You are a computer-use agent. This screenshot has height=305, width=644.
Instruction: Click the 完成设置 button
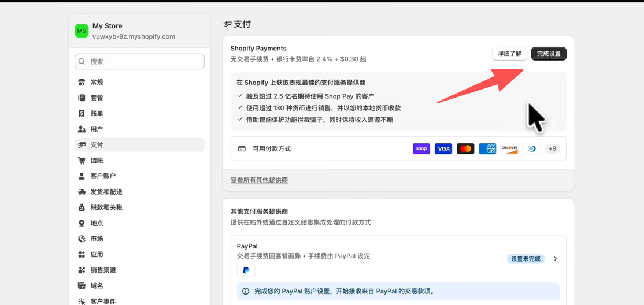[549, 54]
